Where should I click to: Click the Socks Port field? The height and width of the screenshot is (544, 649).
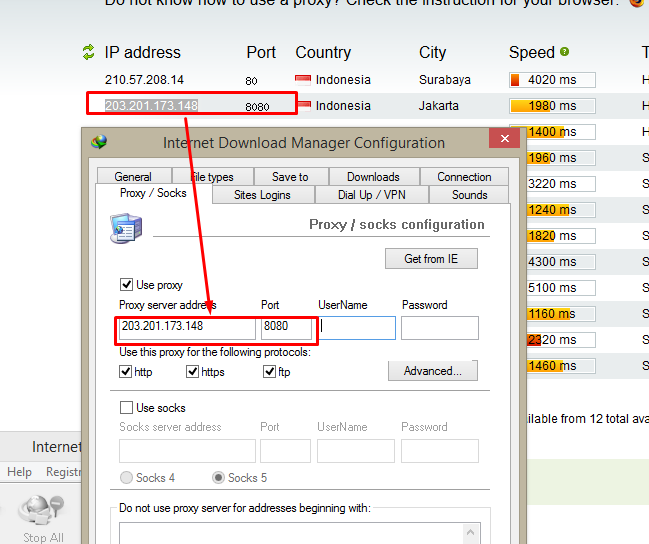click(x=286, y=451)
